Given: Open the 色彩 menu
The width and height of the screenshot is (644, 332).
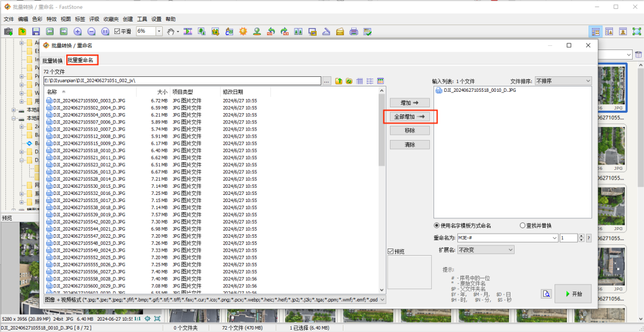Looking at the screenshot, I should (37, 19).
